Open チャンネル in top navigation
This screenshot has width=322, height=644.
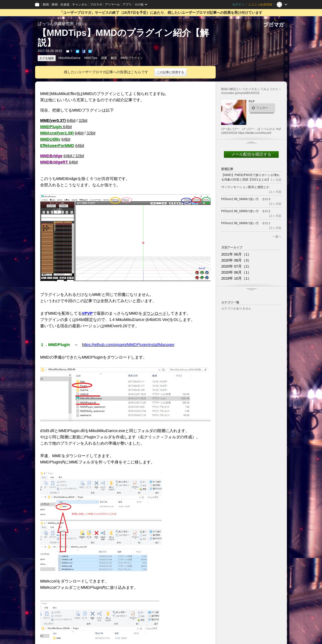tap(80, 5)
